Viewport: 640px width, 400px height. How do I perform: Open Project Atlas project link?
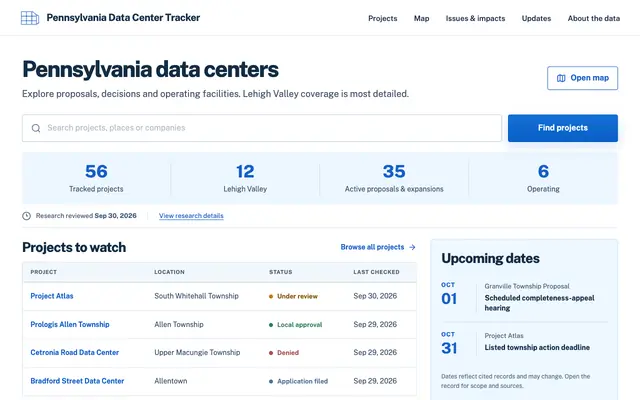coord(52,296)
